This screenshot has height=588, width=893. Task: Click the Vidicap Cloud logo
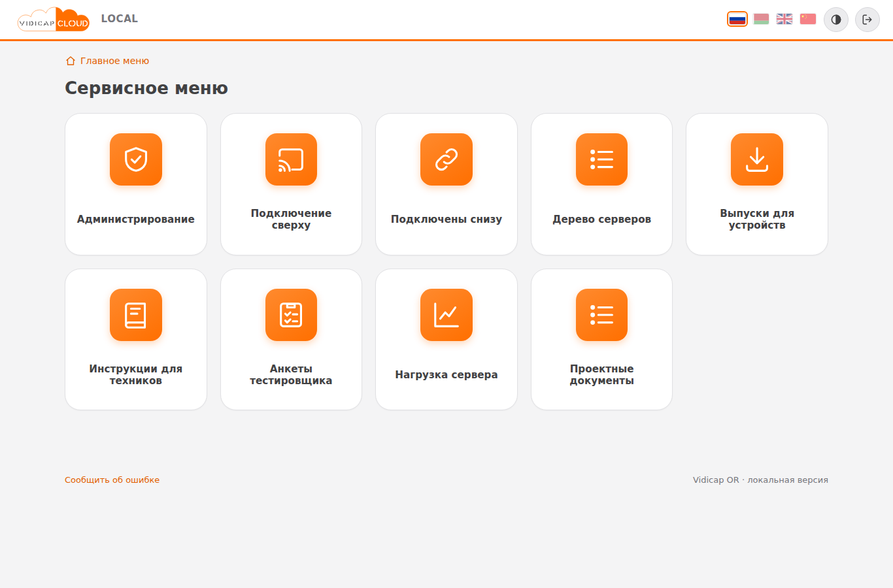pos(54,20)
